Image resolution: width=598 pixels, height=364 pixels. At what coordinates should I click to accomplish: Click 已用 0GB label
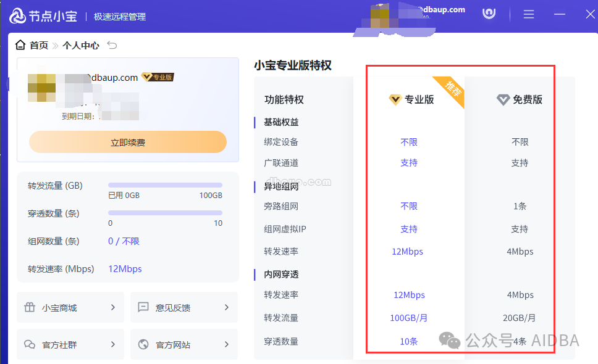pos(124,196)
